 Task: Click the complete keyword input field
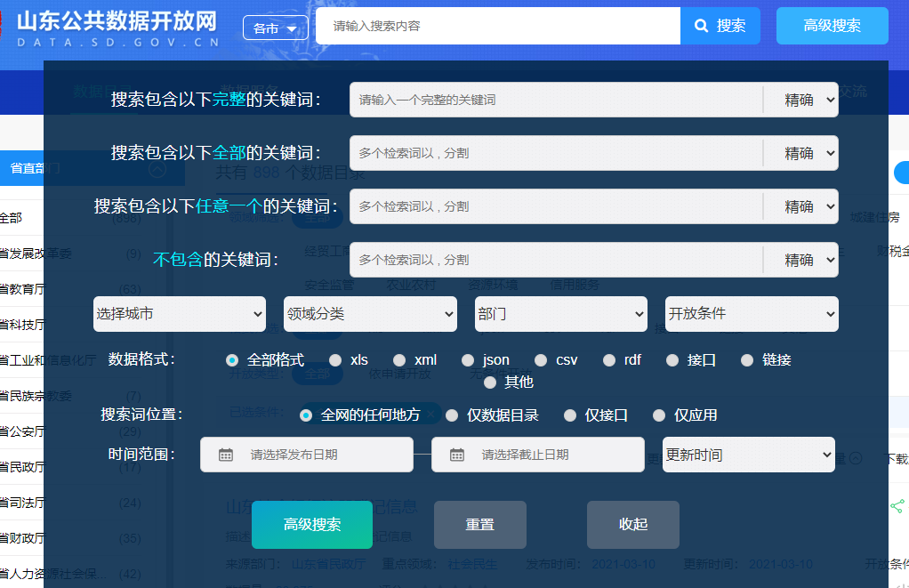[x=556, y=100]
